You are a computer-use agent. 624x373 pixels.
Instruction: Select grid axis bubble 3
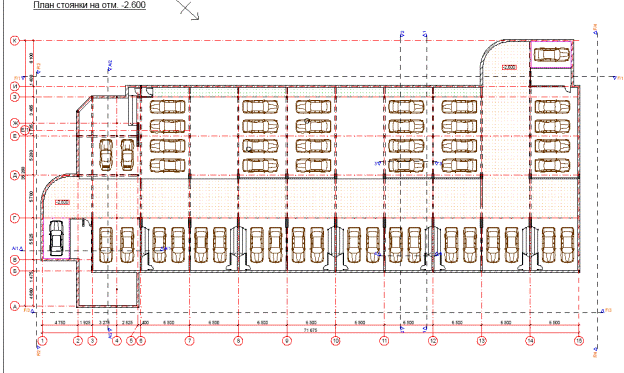point(92,341)
